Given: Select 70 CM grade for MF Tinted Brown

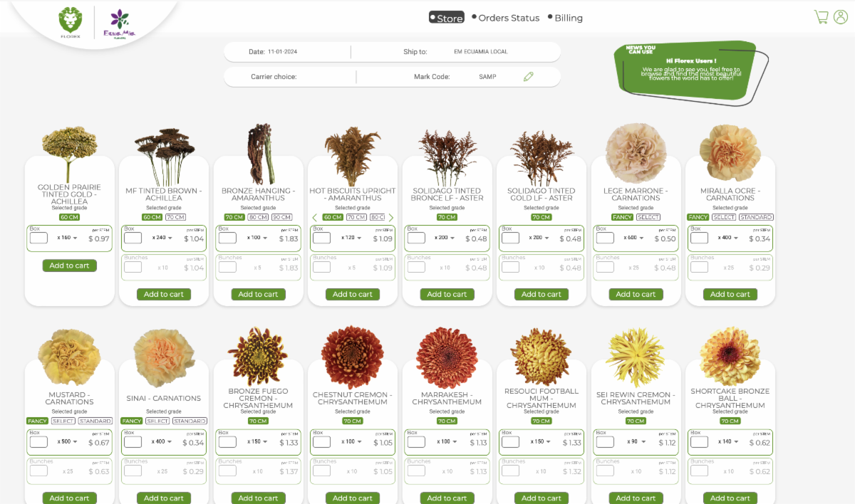Looking at the screenshot, I should (175, 217).
